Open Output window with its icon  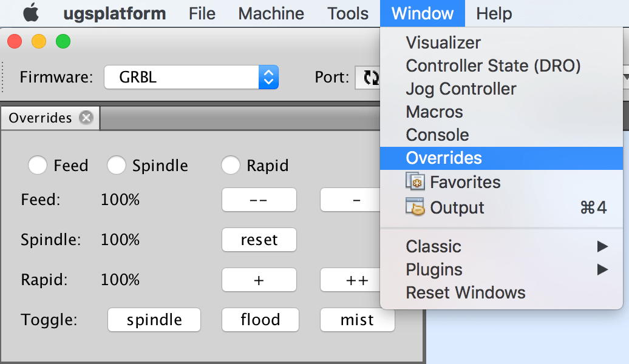coord(415,207)
